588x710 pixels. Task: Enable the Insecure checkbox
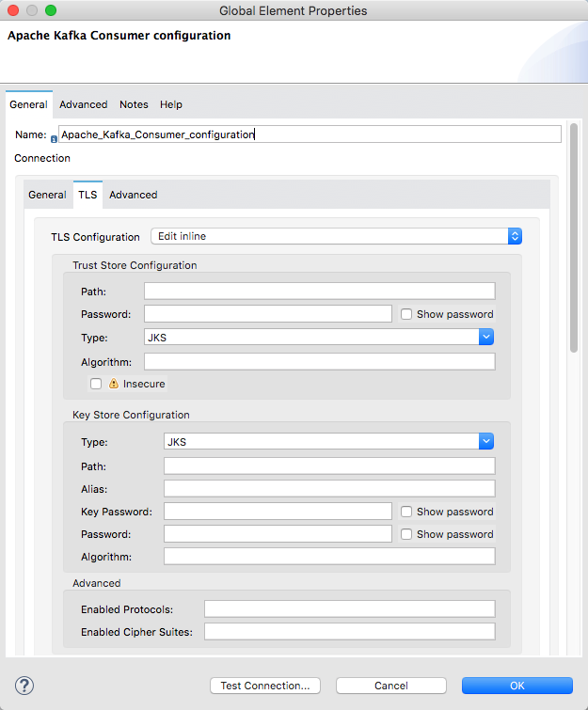[96, 384]
